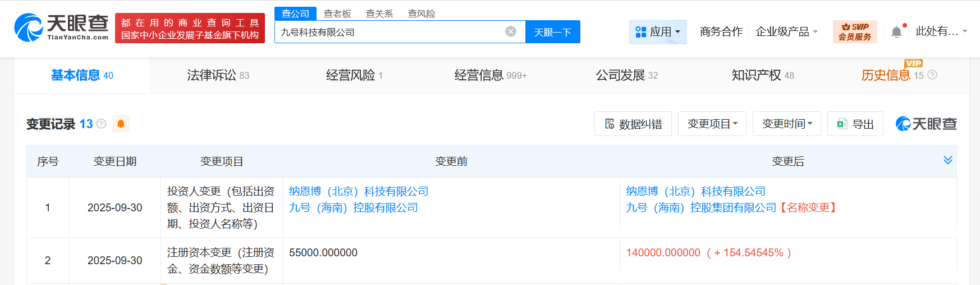
Task: Open the 变更时间 filter dropdown
Action: (786, 124)
